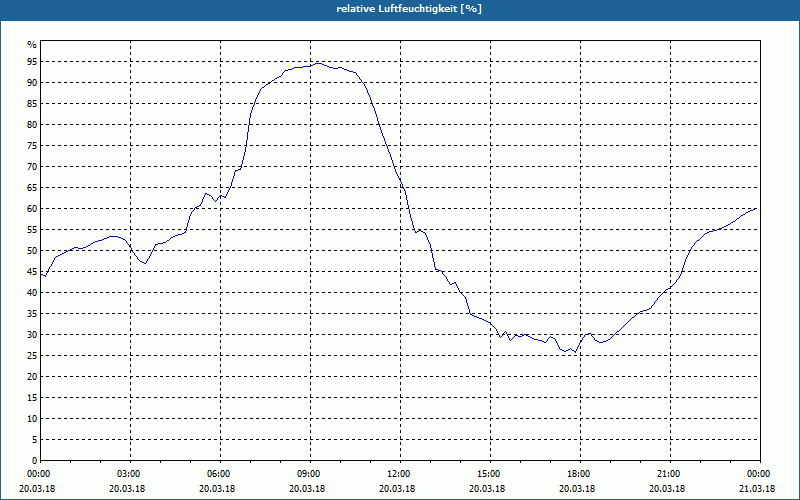Image resolution: width=800 pixels, height=500 pixels.
Task: Pick the 75 y-axis label
Action: pos(32,145)
